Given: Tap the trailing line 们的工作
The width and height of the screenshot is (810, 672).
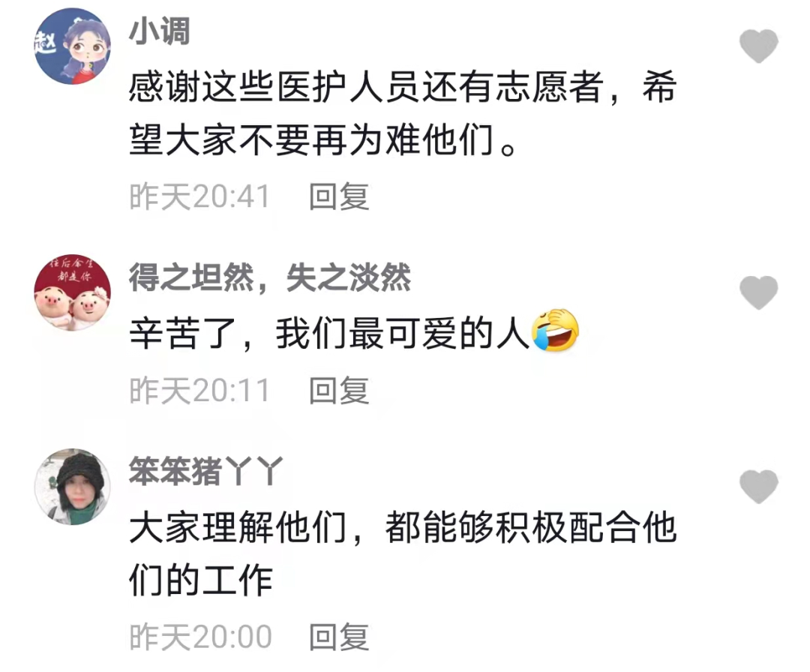Looking at the screenshot, I should (x=200, y=580).
